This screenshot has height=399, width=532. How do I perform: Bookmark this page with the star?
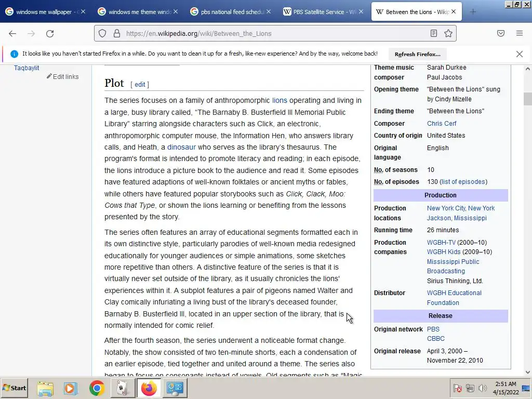[448, 33]
